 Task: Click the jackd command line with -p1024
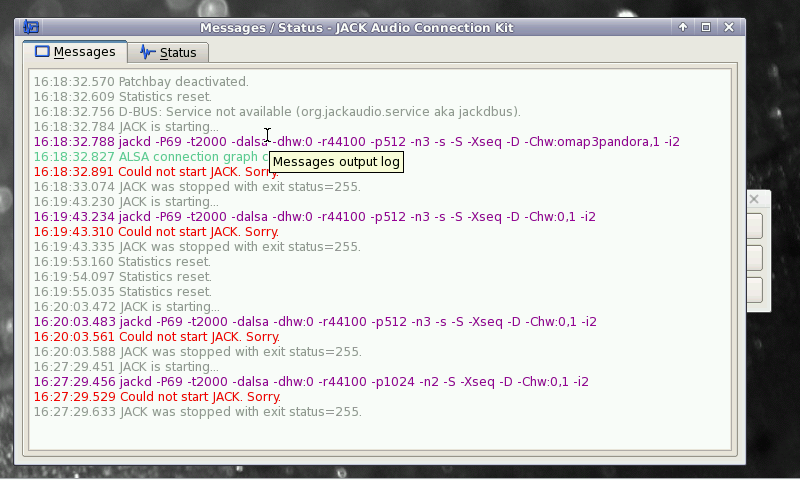[x=311, y=381]
